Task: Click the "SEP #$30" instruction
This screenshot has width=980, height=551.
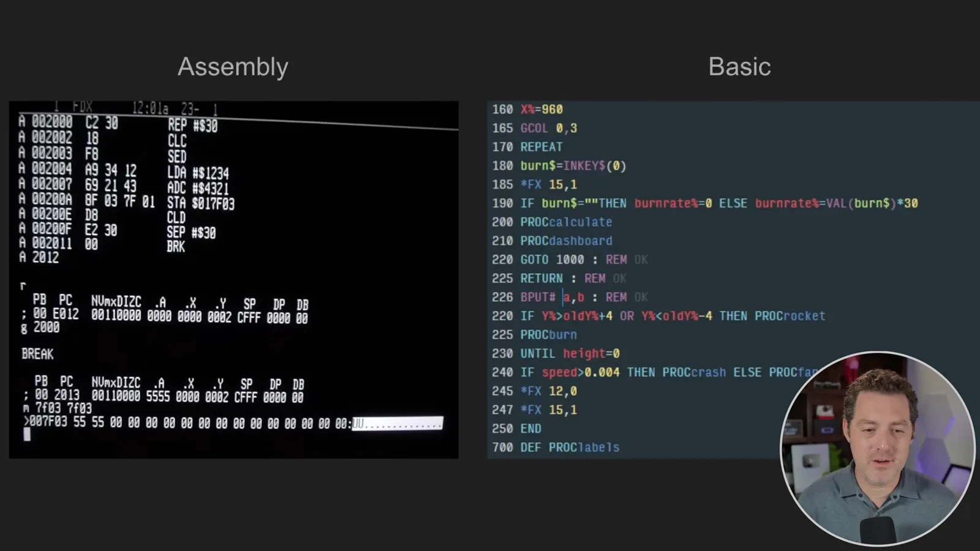Action: pos(191,233)
